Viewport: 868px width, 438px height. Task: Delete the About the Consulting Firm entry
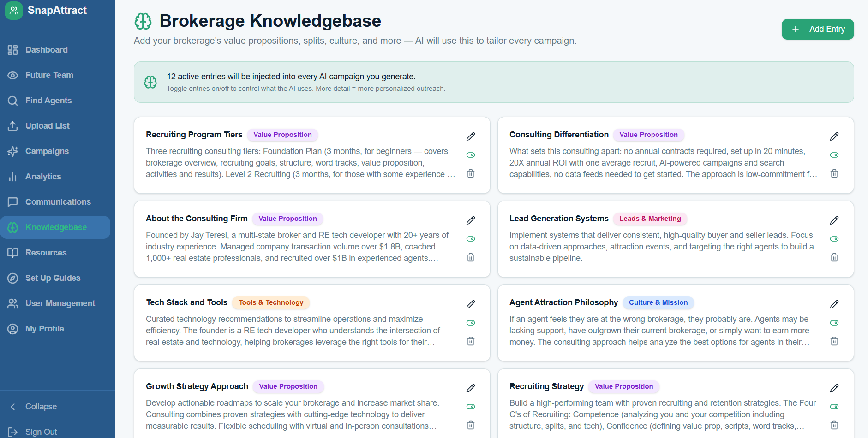coord(471,257)
